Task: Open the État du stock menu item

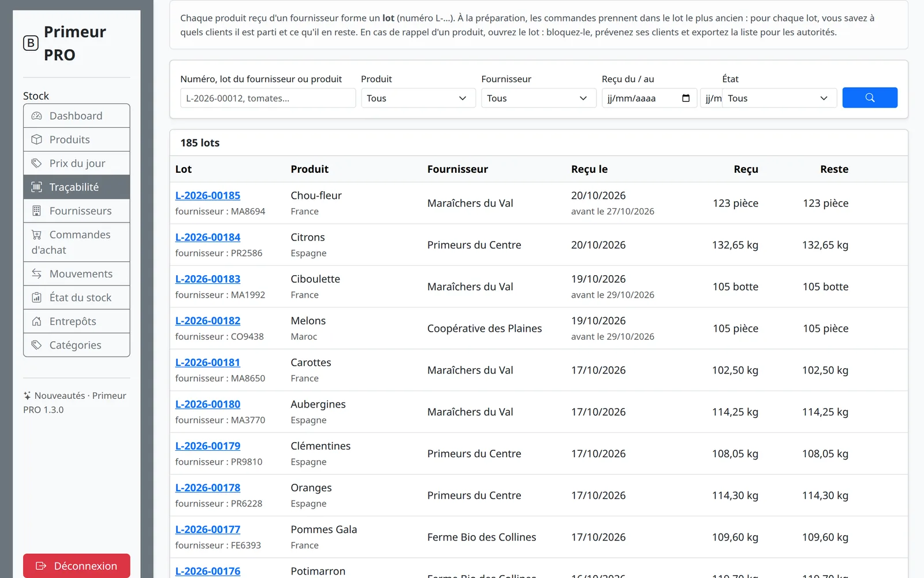Action: [76, 298]
